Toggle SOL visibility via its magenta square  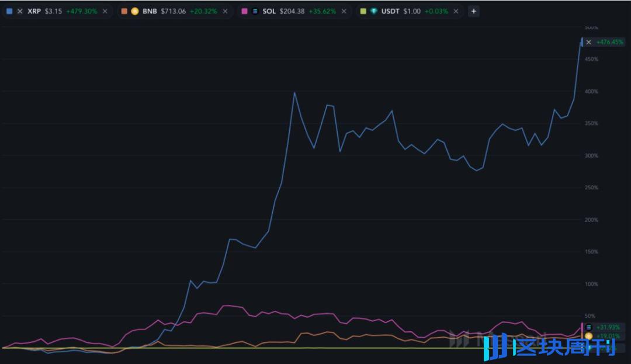point(244,11)
